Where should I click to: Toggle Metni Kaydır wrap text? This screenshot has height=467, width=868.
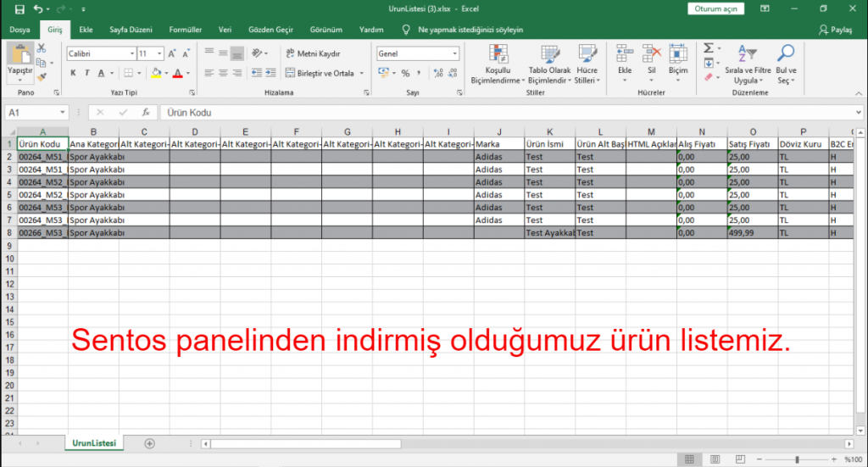coord(312,53)
